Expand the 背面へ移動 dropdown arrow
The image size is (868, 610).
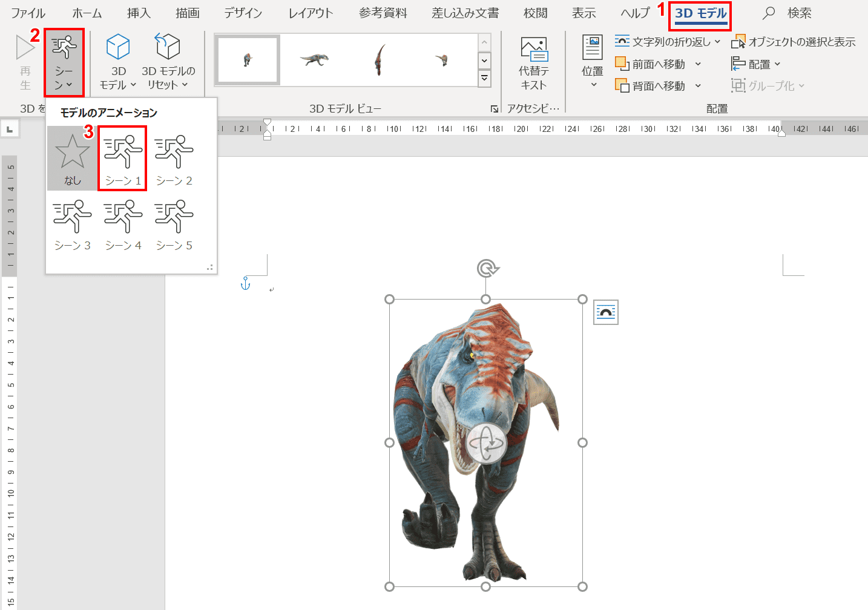(x=698, y=86)
